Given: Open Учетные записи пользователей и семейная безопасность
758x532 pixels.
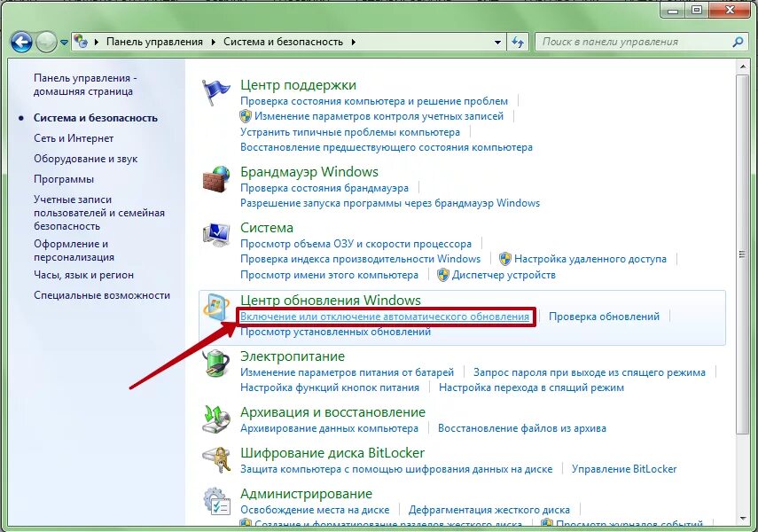Looking at the screenshot, I should pyautogui.click(x=99, y=213).
